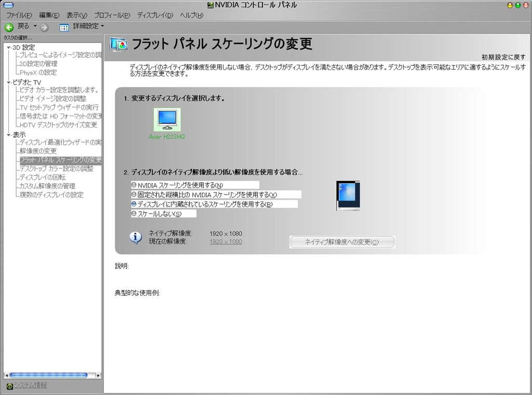Open the 編集(E) menu
The width and height of the screenshot is (532, 395).
[49, 15]
